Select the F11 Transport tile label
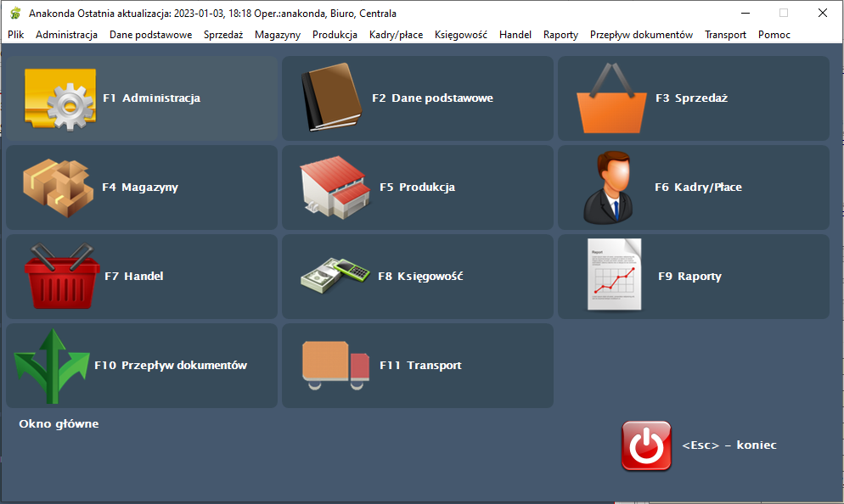The width and height of the screenshot is (844, 504). [420, 365]
